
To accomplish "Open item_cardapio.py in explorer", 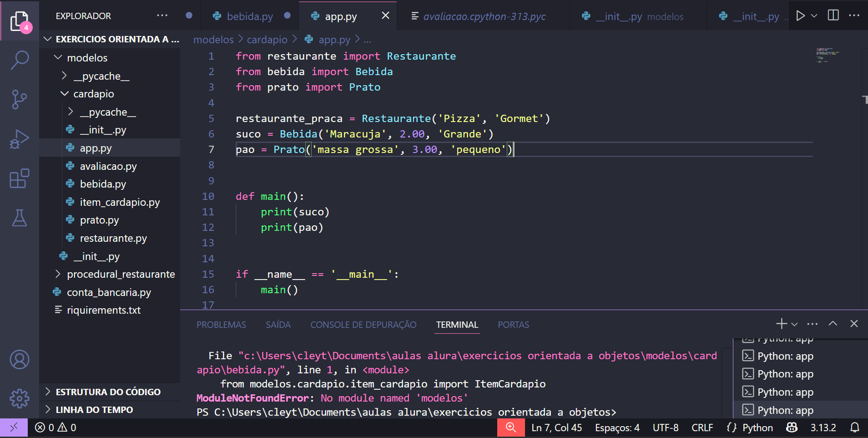I will (x=110, y=202).
